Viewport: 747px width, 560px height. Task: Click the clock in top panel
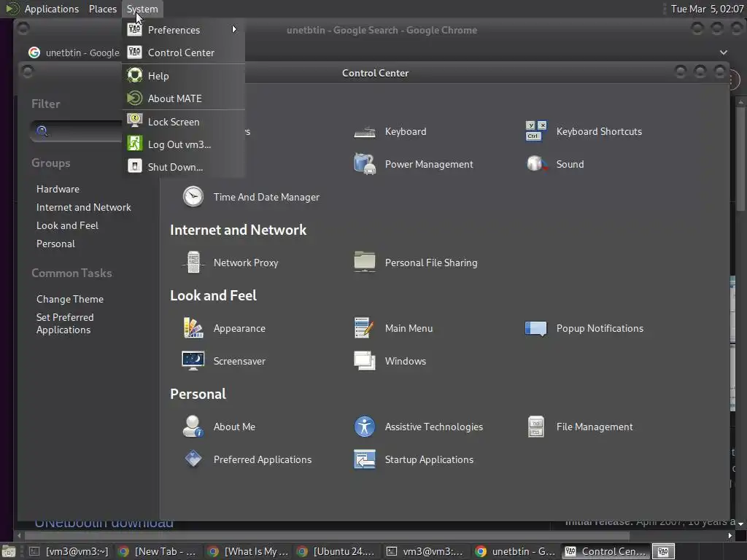click(707, 9)
